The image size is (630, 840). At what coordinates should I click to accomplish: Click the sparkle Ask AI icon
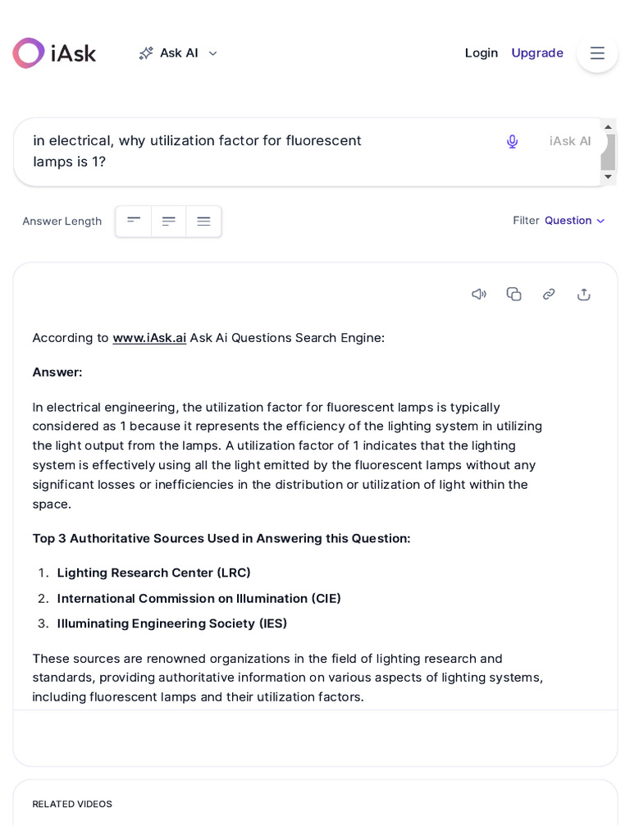[x=146, y=53]
